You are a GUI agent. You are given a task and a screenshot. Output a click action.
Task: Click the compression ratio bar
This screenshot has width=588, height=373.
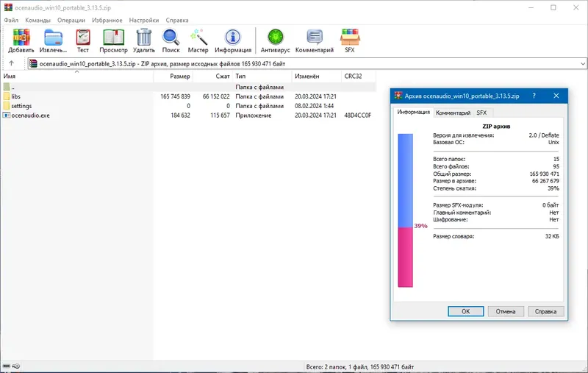tap(406, 210)
